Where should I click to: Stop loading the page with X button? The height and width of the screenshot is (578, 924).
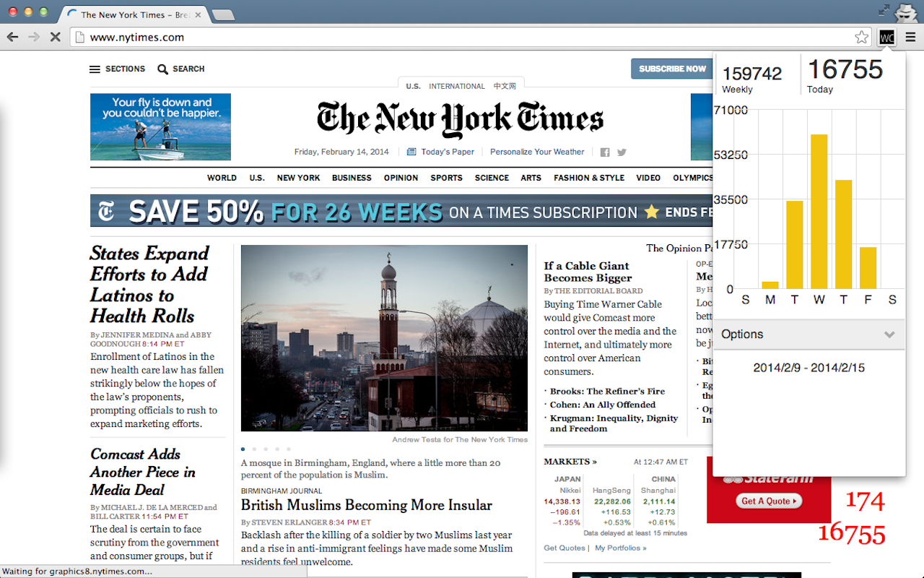click(x=55, y=37)
